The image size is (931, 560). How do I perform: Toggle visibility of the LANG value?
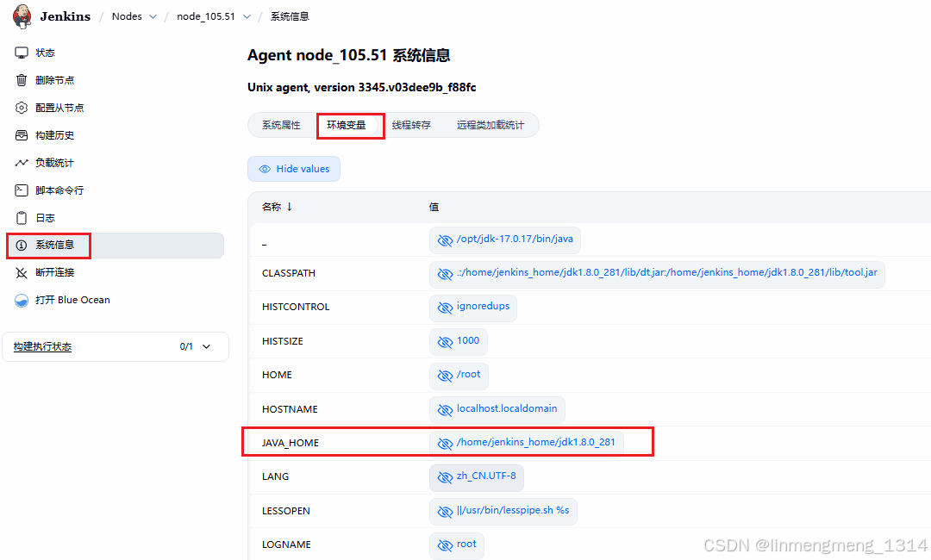(x=445, y=477)
